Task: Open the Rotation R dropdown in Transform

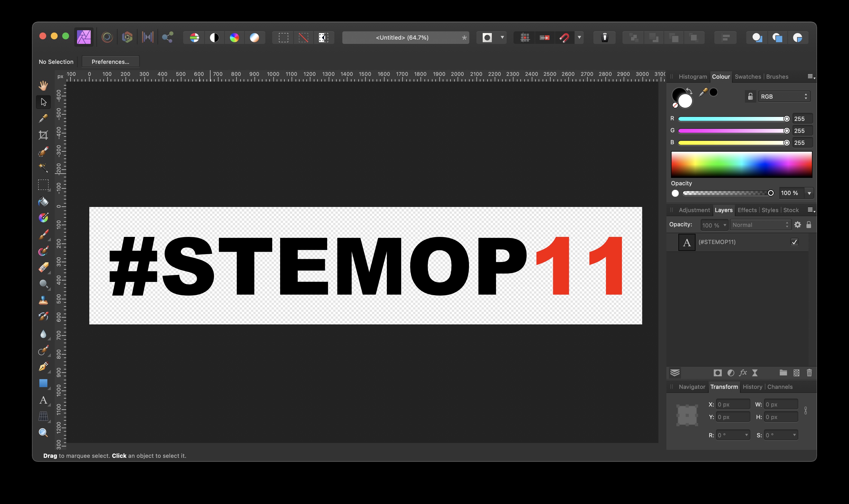Action: click(x=746, y=435)
